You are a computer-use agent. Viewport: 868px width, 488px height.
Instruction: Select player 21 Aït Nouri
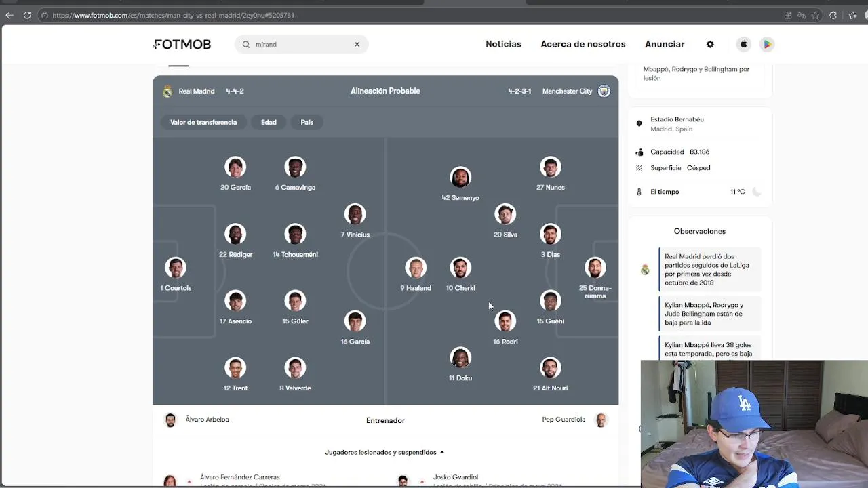550,374
